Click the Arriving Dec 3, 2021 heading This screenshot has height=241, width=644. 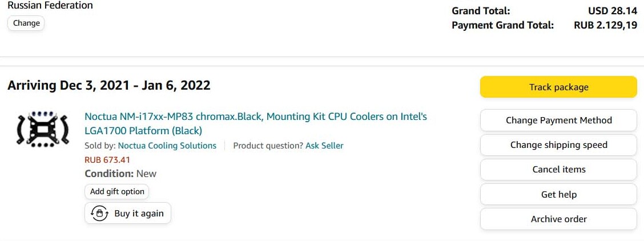point(109,86)
